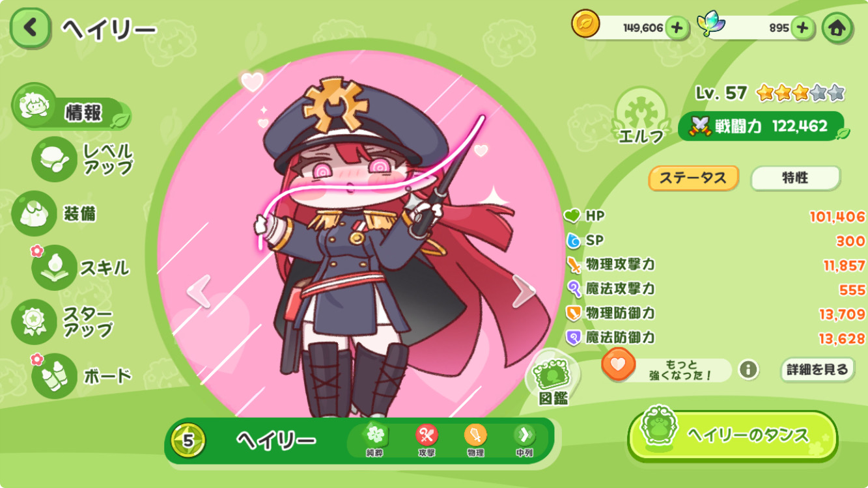
Task: Tap the 攻撃 role icon
Action: click(427, 441)
